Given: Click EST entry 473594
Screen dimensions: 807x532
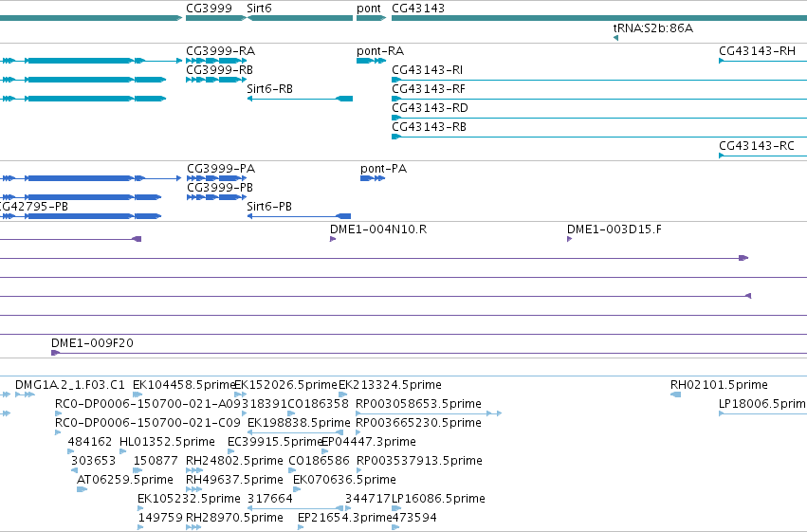Looking at the screenshot, I should tap(414, 518).
